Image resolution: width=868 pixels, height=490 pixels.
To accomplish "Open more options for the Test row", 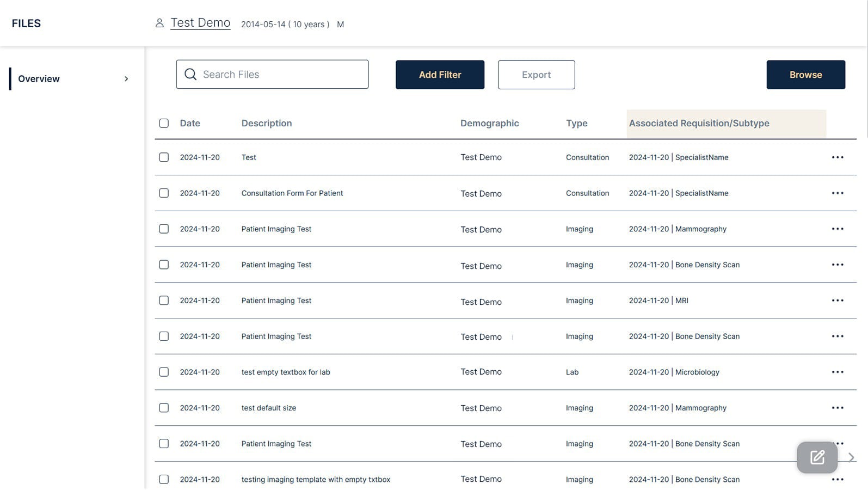I will (838, 157).
